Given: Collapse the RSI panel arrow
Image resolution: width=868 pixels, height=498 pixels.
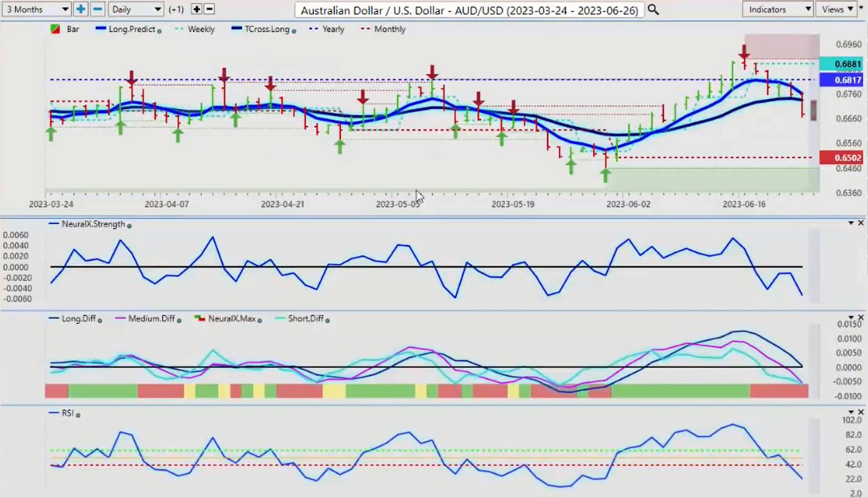Looking at the screenshot, I should (850, 412).
